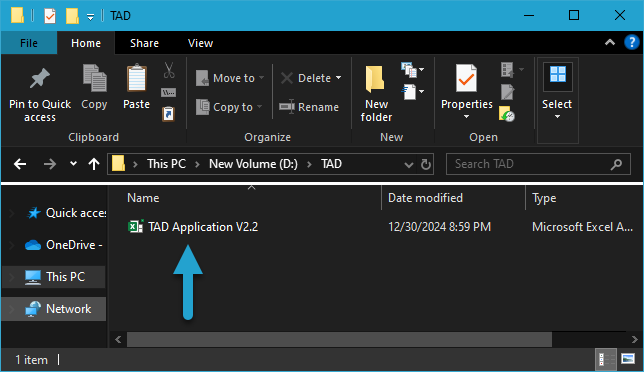The image size is (644, 372).
Task: Click the Properties checkmark icon
Action: (467, 78)
